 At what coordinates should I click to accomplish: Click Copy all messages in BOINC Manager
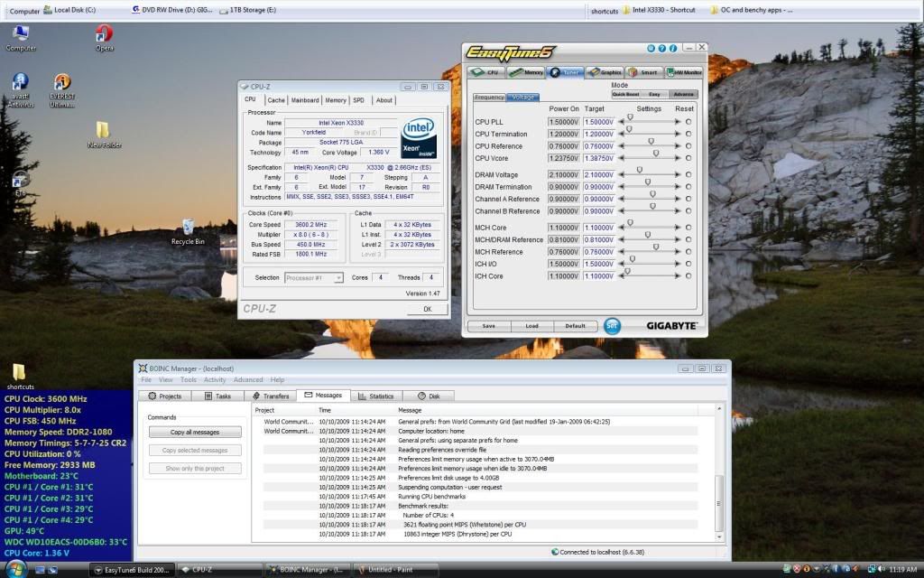[195, 433]
